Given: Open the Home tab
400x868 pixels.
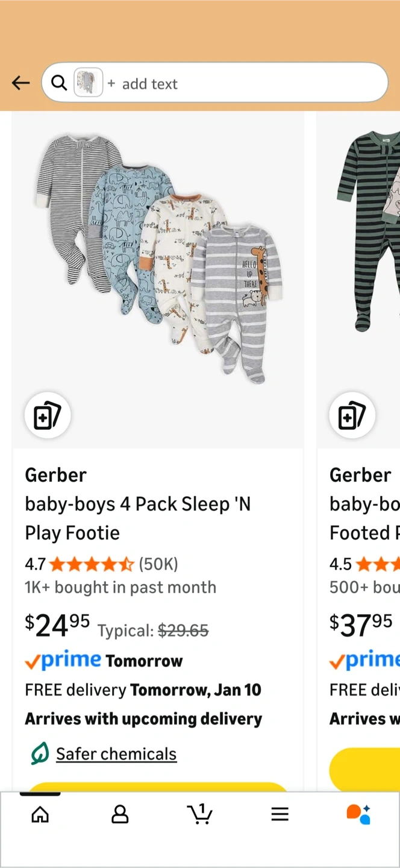Looking at the screenshot, I should (x=40, y=815).
